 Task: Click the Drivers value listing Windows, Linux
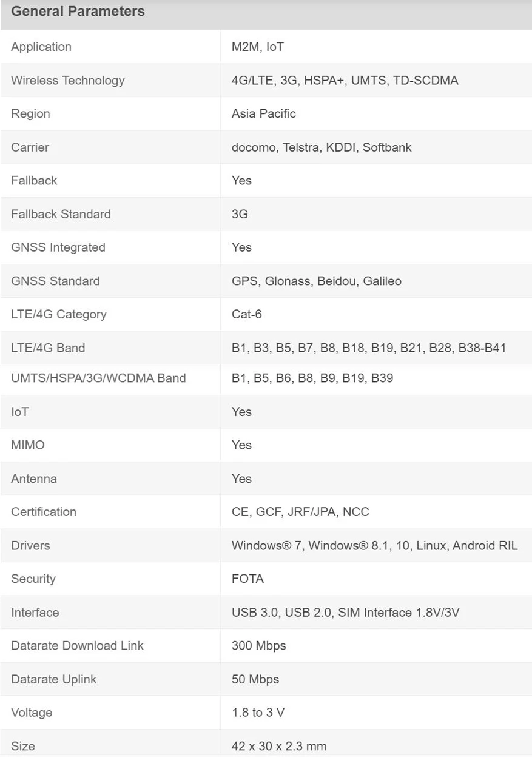click(x=374, y=545)
